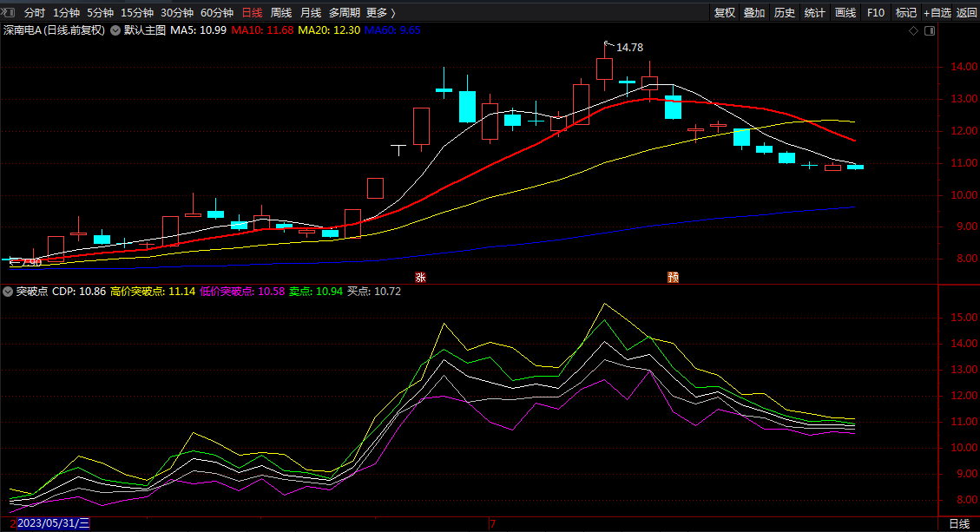Click the 叠加 overlay button
The height and width of the screenshot is (532, 980).
click(x=754, y=12)
